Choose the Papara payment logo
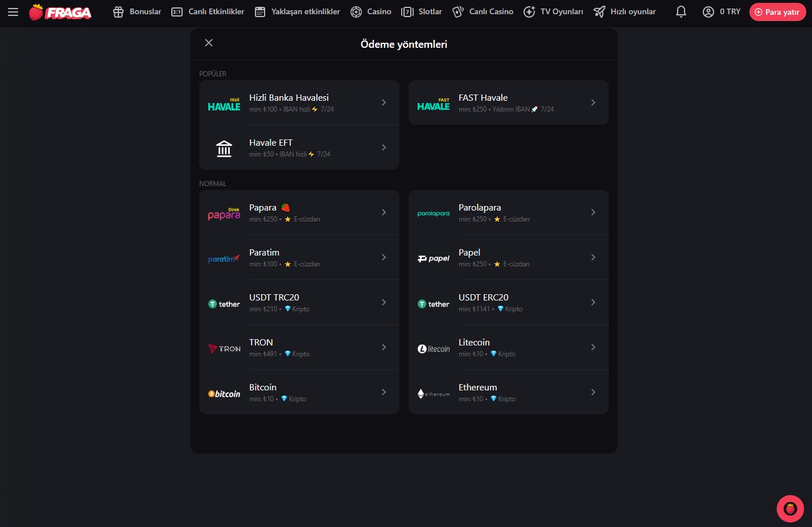812x527 pixels. click(x=224, y=213)
